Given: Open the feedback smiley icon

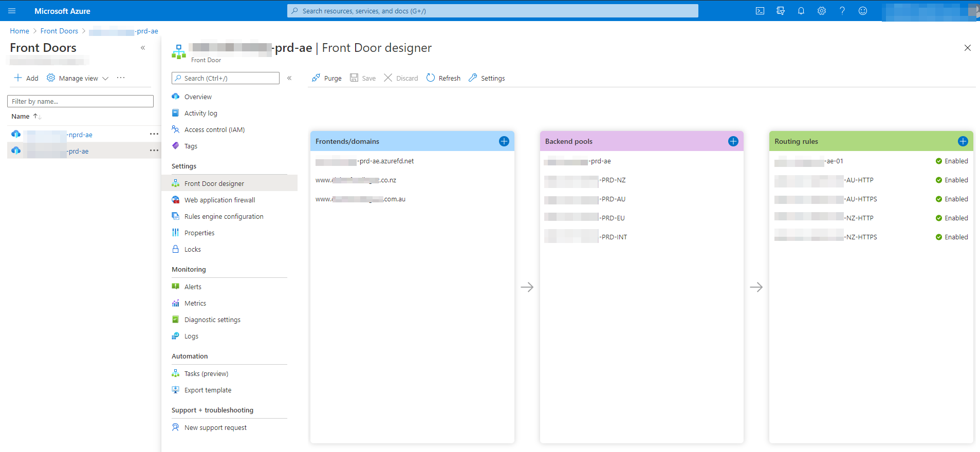Looking at the screenshot, I should 863,11.
